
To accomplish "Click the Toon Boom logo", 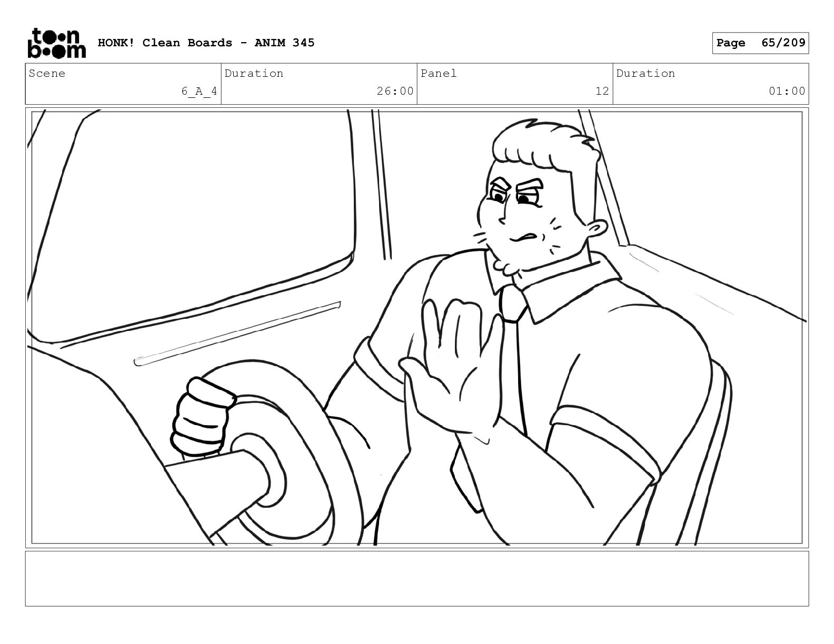I will click(56, 43).
